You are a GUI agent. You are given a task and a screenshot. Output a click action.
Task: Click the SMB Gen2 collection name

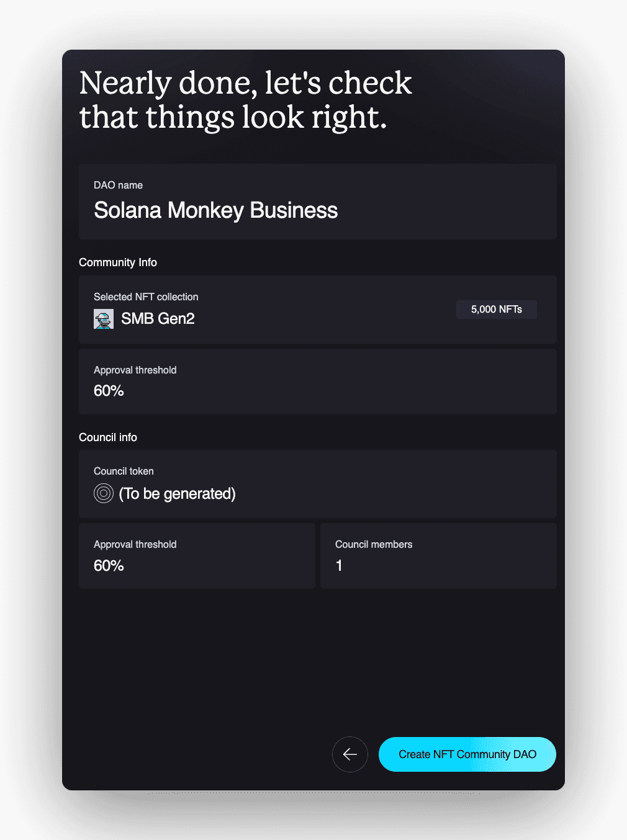click(x=158, y=319)
